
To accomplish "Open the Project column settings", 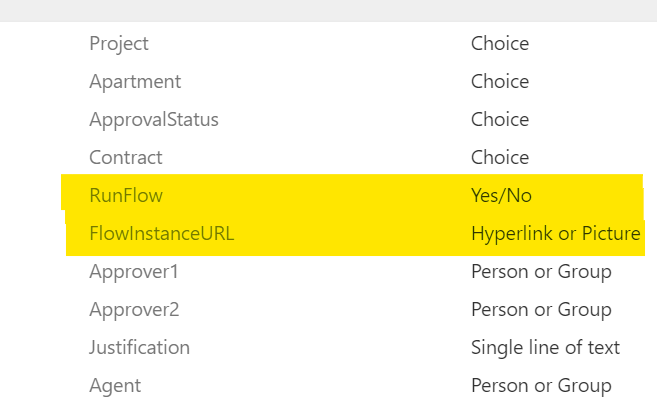I will [119, 43].
